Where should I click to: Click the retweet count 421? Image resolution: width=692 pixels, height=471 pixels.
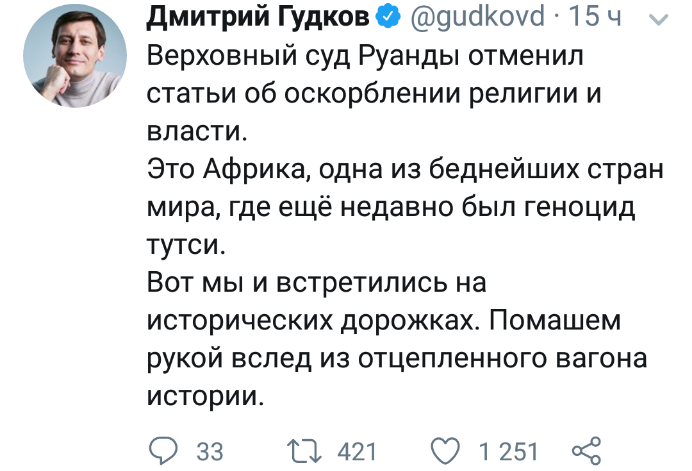pyautogui.click(x=356, y=450)
